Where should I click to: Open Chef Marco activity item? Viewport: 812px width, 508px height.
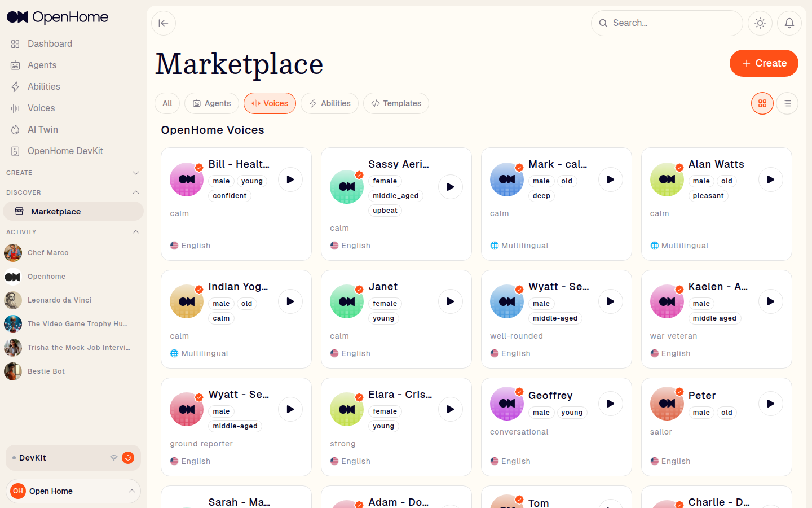coord(73,253)
